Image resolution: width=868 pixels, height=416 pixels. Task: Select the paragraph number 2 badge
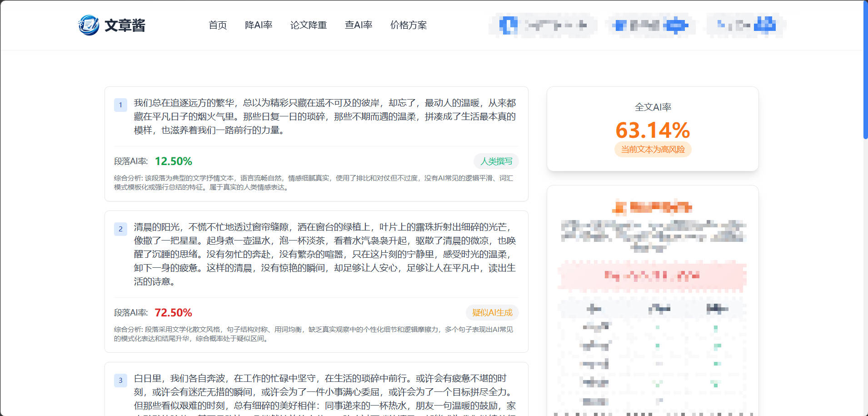click(x=120, y=229)
